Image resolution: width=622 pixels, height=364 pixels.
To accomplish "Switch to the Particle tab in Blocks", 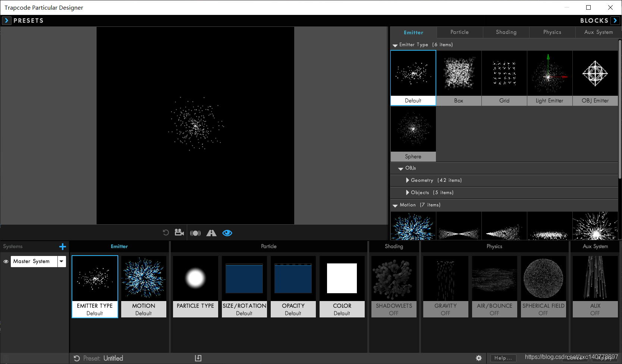I will coord(459,32).
